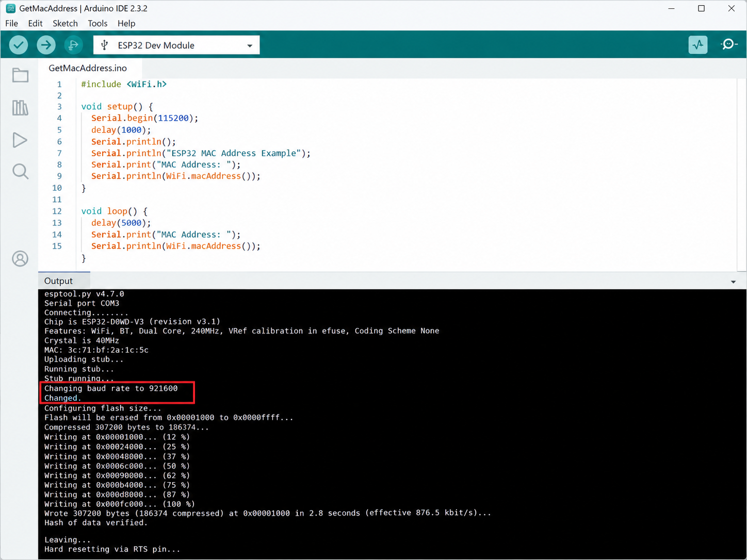Click the '#include <WiFi.h>' code line
This screenshot has height=560, width=747.
tap(124, 84)
